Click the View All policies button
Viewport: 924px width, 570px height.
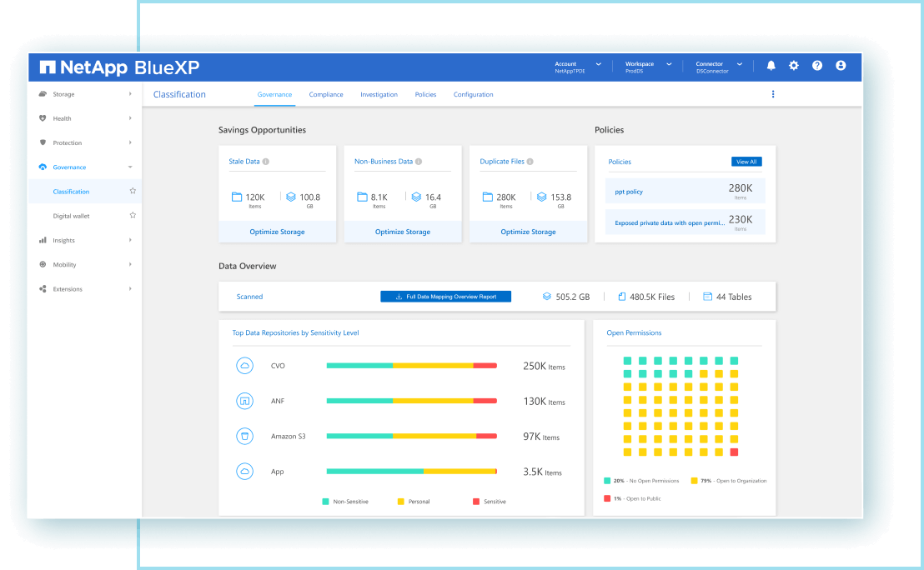[x=746, y=162]
